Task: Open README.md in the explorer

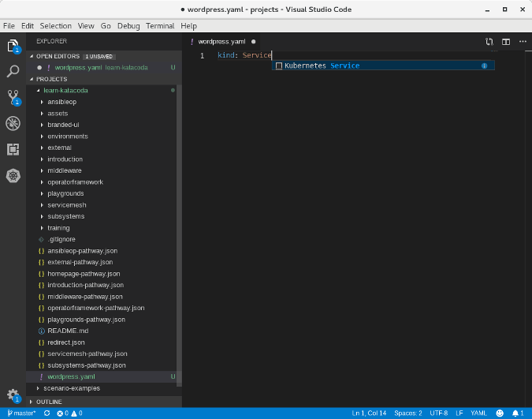Action: tap(67, 331)
